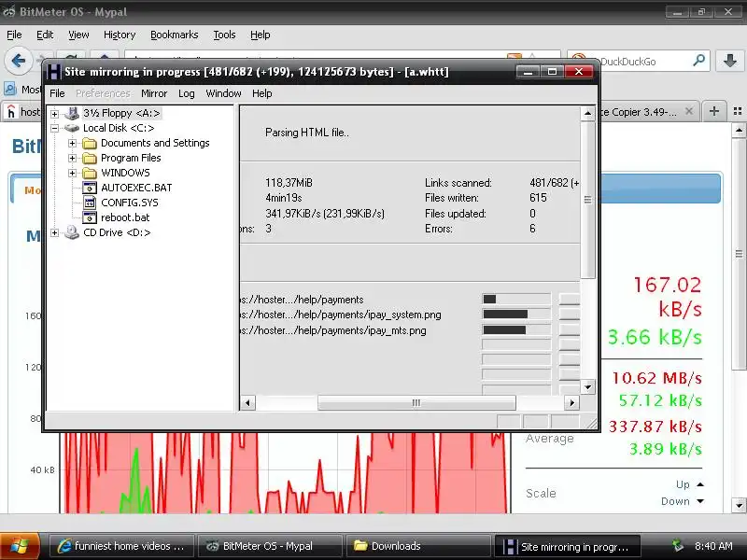
Task: Open the browser View menu
Action: tap(78, 35)
